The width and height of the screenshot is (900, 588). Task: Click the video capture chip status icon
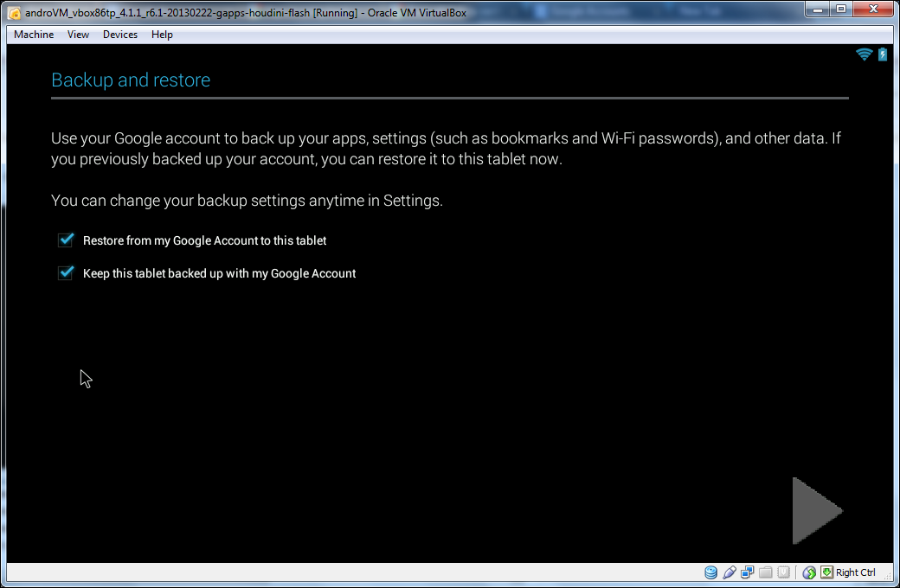[783, 572]
